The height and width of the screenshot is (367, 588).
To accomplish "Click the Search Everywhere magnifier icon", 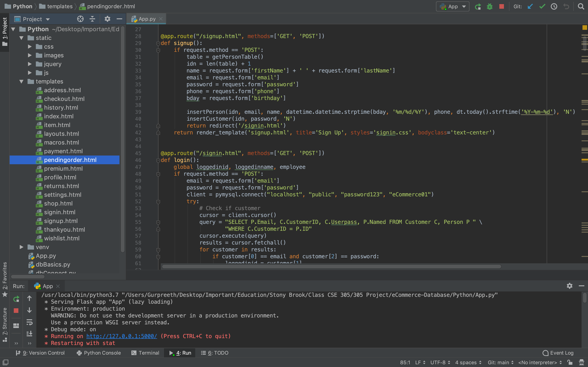I will [581, 7].
